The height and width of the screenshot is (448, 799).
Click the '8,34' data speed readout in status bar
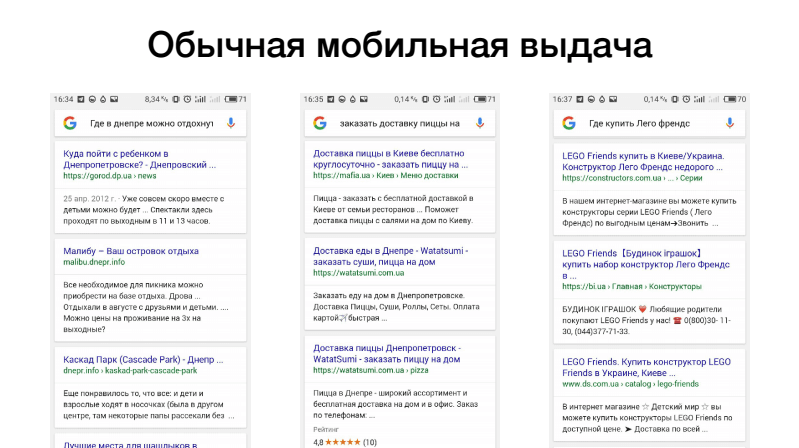[x=156, y=99]
